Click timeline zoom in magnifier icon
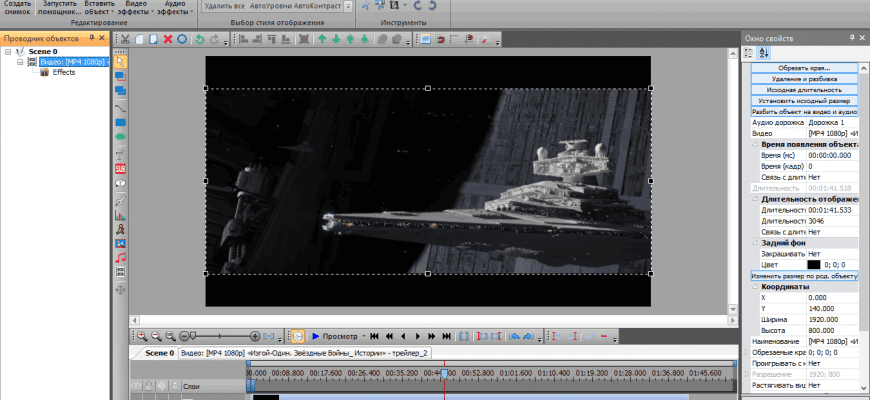870x400 pixels. click(142, 336)
